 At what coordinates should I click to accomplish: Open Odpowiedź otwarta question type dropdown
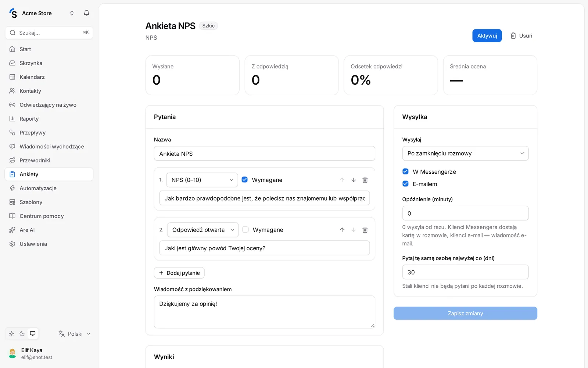(x=203, y=230)
